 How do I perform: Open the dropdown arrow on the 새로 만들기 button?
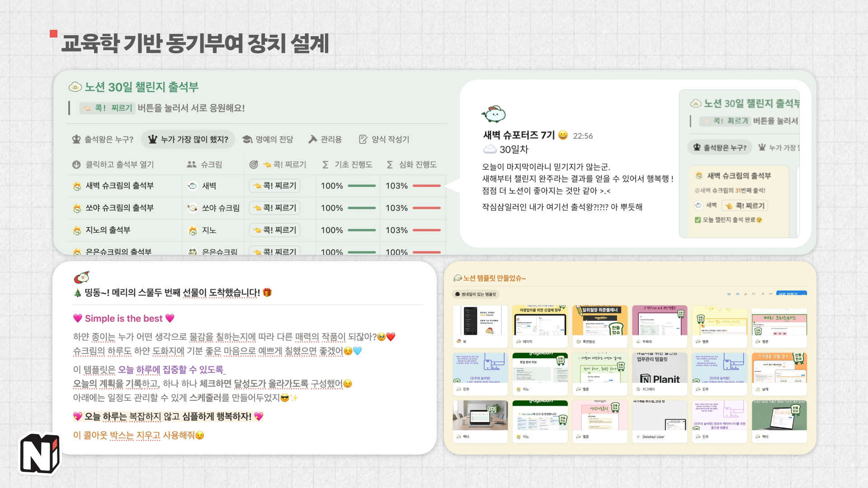(x=802, y=294)
